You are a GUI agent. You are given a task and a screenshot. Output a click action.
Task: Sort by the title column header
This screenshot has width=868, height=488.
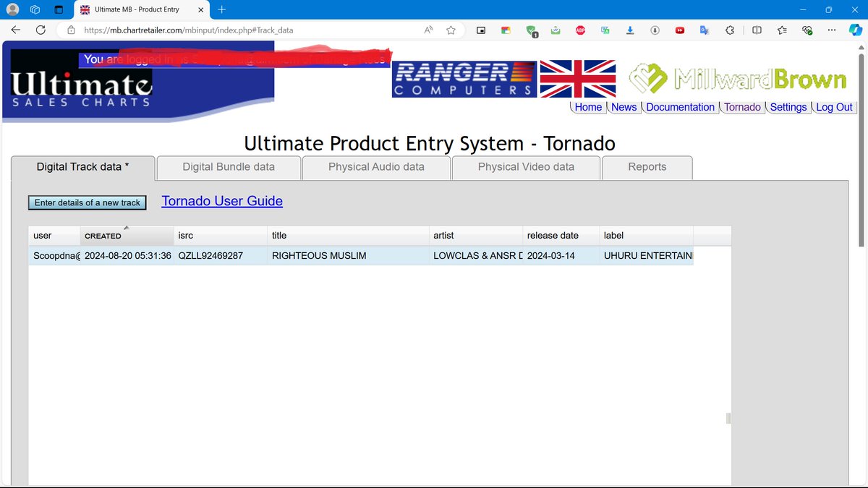tap(348, 236)
